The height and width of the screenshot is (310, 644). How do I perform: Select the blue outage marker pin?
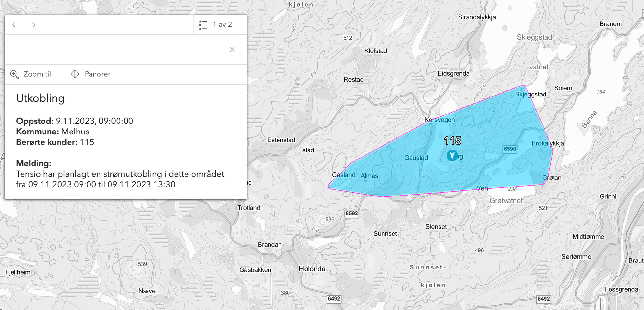pyautogui.click(x=452, y=156)
